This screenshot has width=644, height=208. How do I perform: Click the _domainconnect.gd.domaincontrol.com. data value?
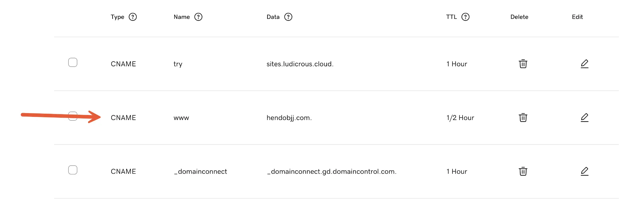coord(332,172)
